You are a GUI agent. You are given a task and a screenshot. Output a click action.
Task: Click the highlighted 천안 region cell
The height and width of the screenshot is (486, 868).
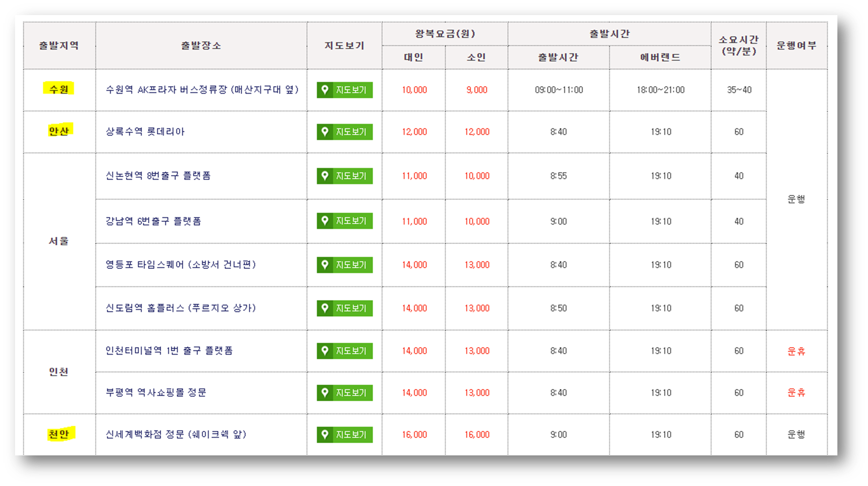point(59,434)
